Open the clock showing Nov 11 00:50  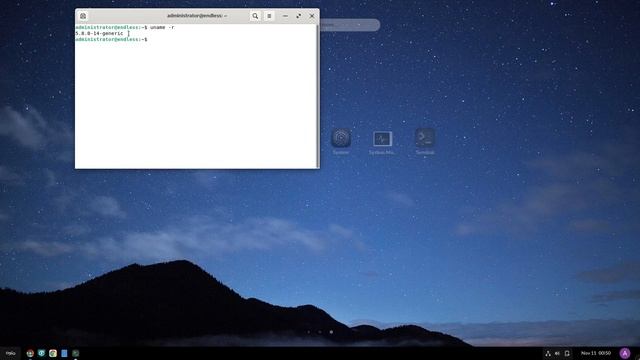(x=596, y=353)
